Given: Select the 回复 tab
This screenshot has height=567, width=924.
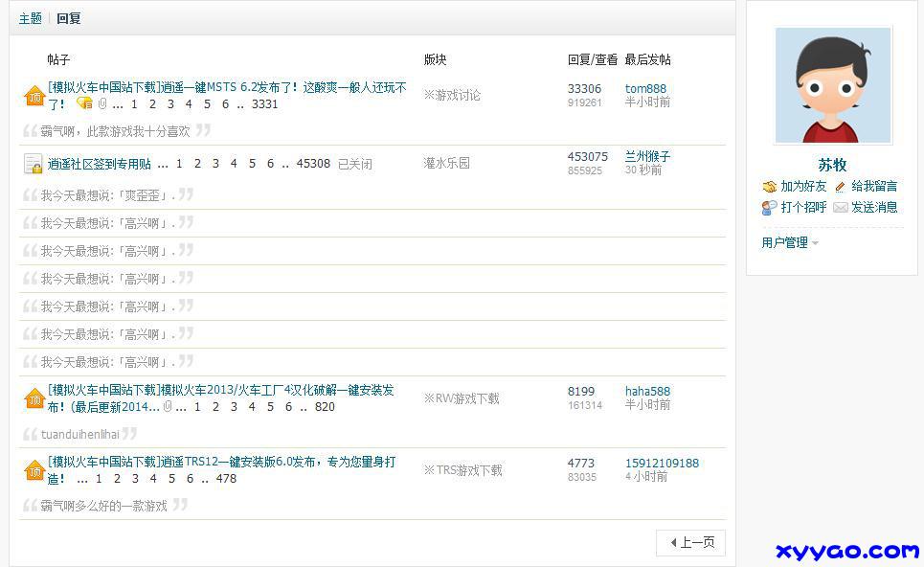Looking at the screenshot, I should [x=69, y=18].
